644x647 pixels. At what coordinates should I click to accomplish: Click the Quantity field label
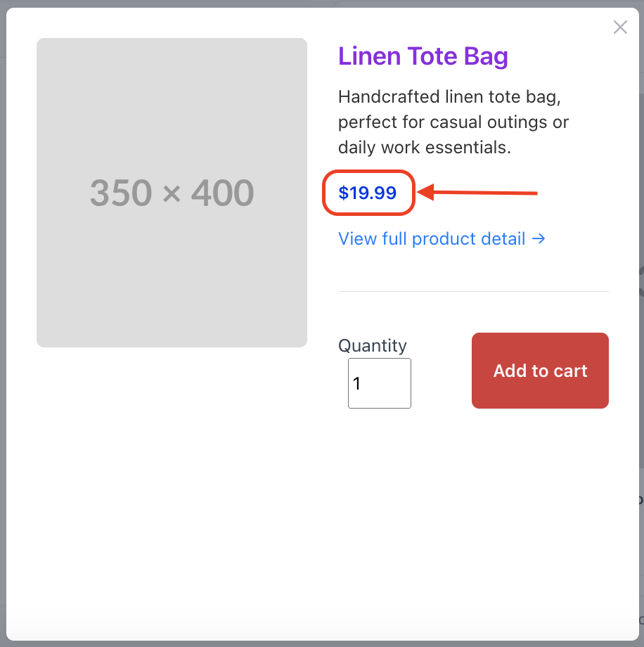372,345
